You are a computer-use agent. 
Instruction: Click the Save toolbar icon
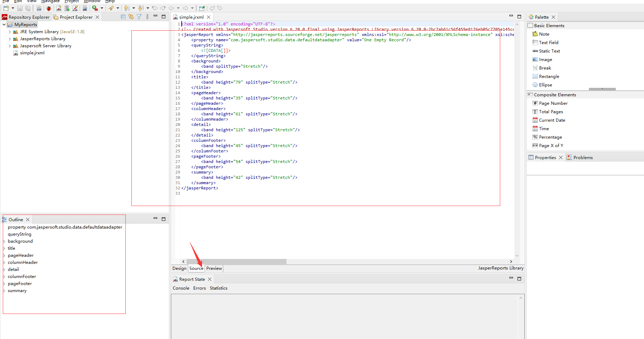(20, 8)
